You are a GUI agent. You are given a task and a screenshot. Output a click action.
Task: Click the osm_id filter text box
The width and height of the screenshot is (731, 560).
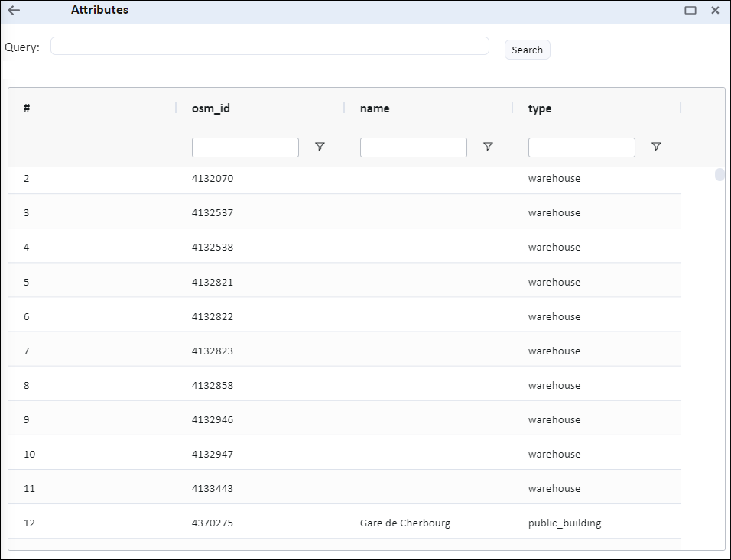[x=245, y=147]
